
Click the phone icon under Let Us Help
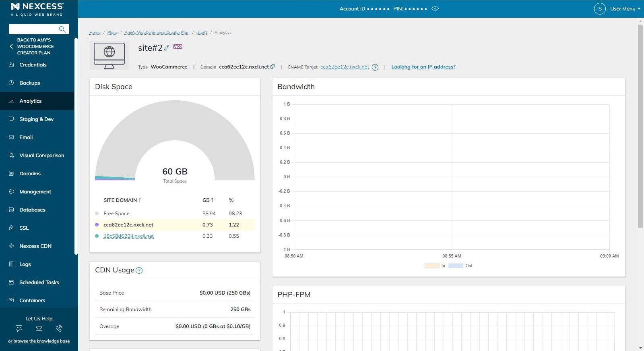click(59, 328)
